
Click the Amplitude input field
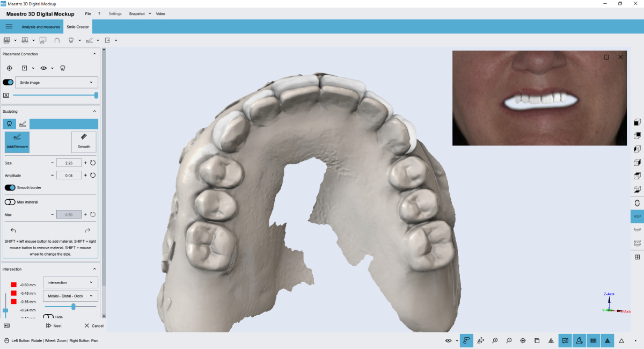[x=69, y=175]
